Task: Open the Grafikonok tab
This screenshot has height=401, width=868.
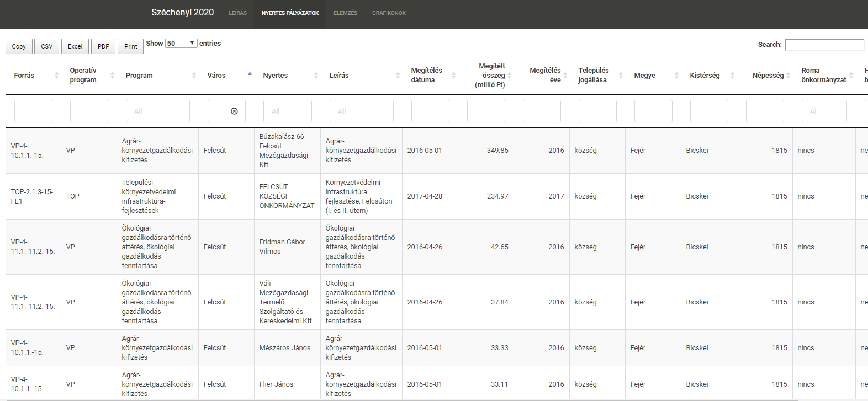Action: pos(389,13)
